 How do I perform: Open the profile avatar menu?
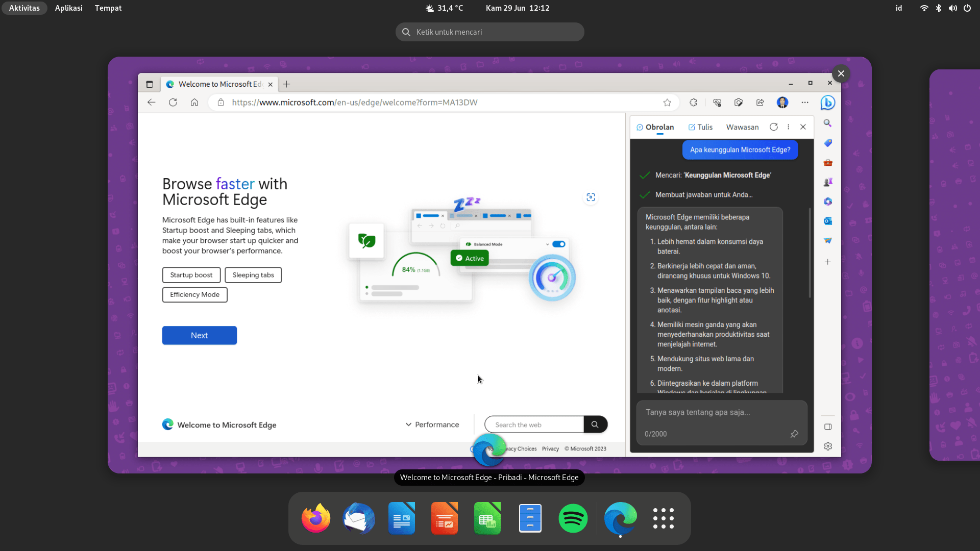pos(782,103)
